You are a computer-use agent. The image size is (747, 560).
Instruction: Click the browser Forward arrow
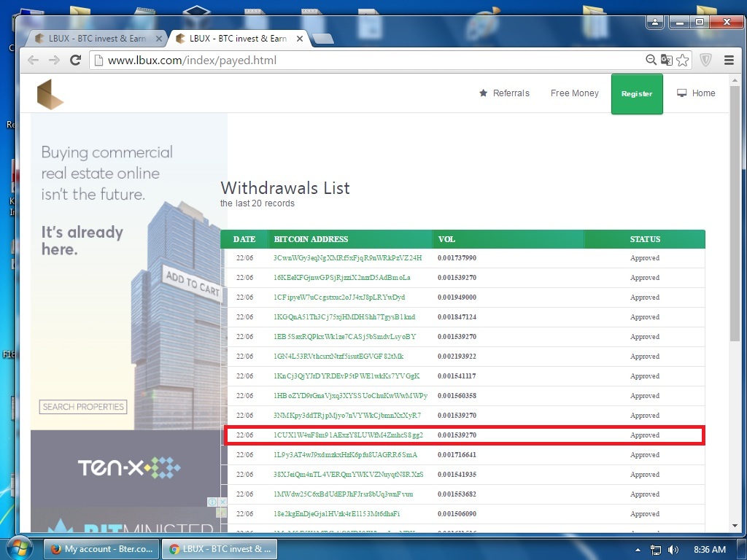click(x=54, y=60)
